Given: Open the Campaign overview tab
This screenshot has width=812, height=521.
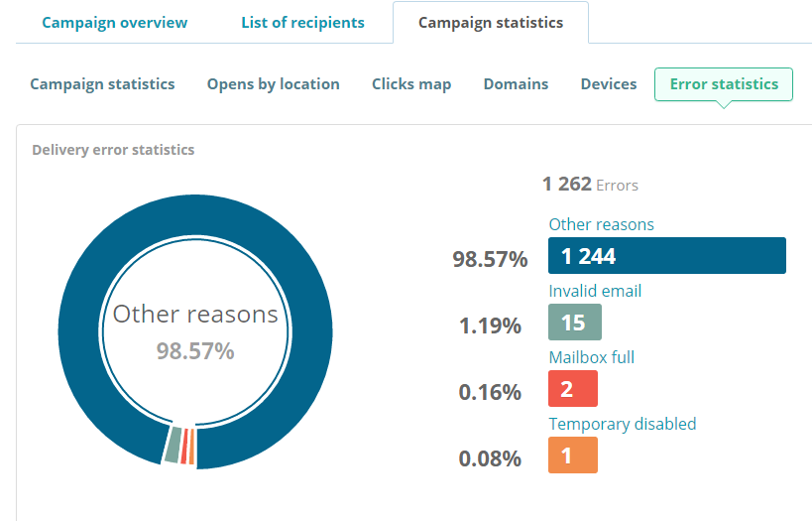Looking at the screenshot, I should click(x=114, y=23).
